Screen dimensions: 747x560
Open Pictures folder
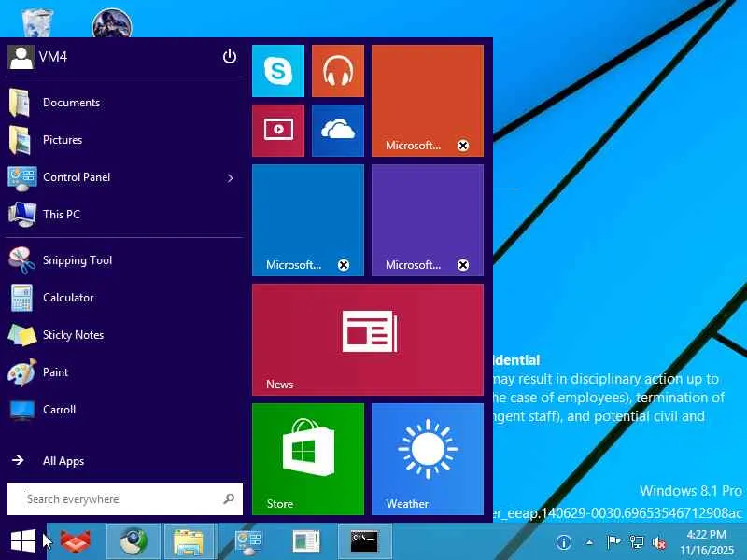coord(125,139)
